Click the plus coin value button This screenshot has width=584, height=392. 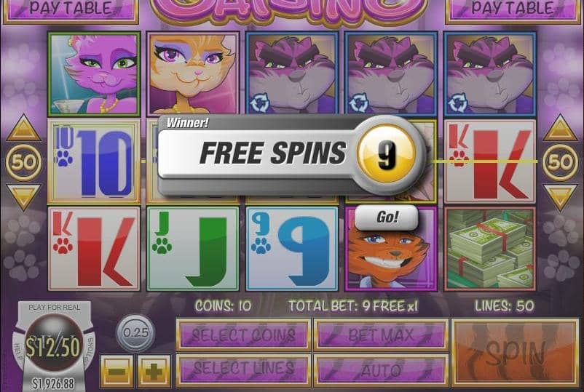(x=154, y=371)
